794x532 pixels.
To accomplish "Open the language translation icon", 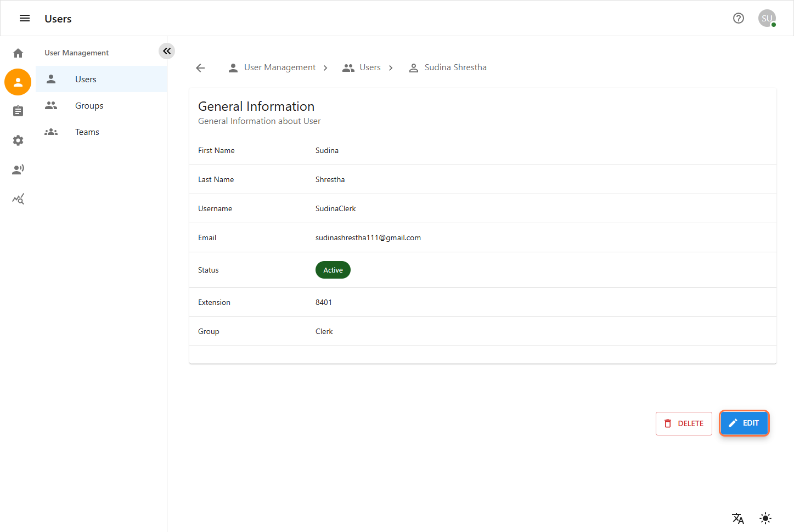I will coord(738,518).
